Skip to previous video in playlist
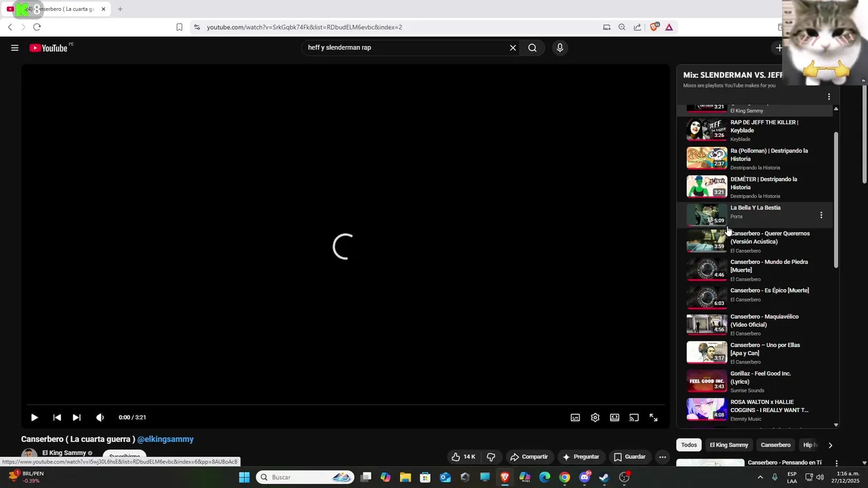Screen dimensions: 868x488 (x=57, y=418)
